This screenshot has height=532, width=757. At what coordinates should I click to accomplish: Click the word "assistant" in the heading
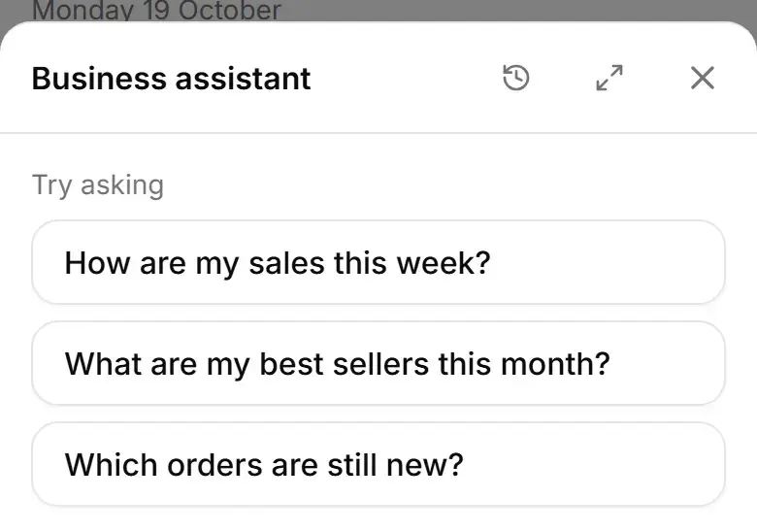[244, 79]
